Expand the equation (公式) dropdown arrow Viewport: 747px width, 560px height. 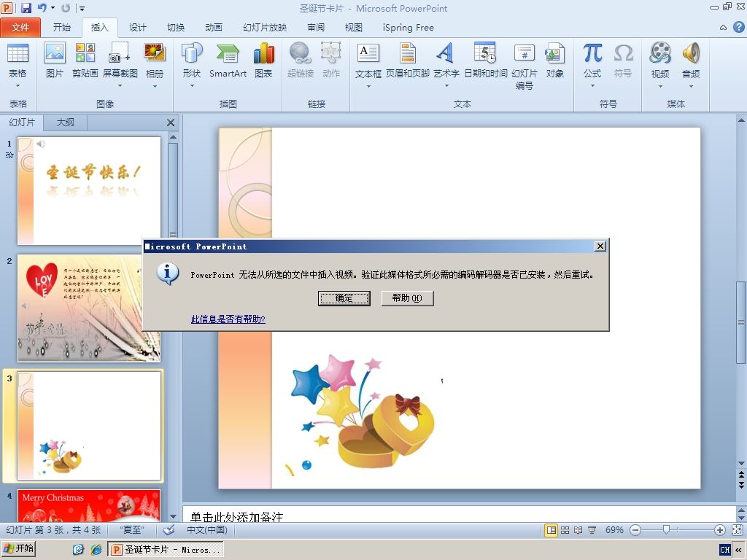click(592, 86)
